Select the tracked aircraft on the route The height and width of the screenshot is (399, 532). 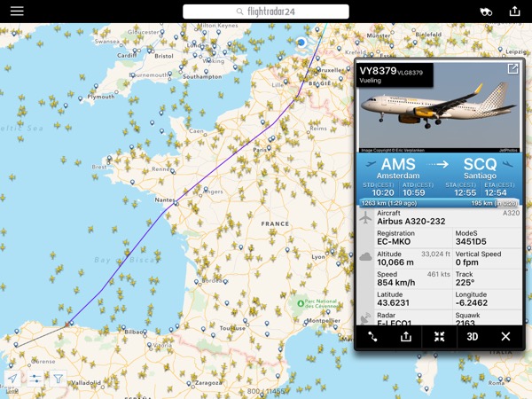67,324
